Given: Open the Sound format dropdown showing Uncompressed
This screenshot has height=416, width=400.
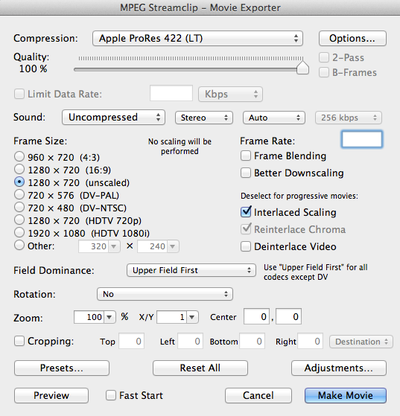Looking at the screenshot, I should 113,117.
